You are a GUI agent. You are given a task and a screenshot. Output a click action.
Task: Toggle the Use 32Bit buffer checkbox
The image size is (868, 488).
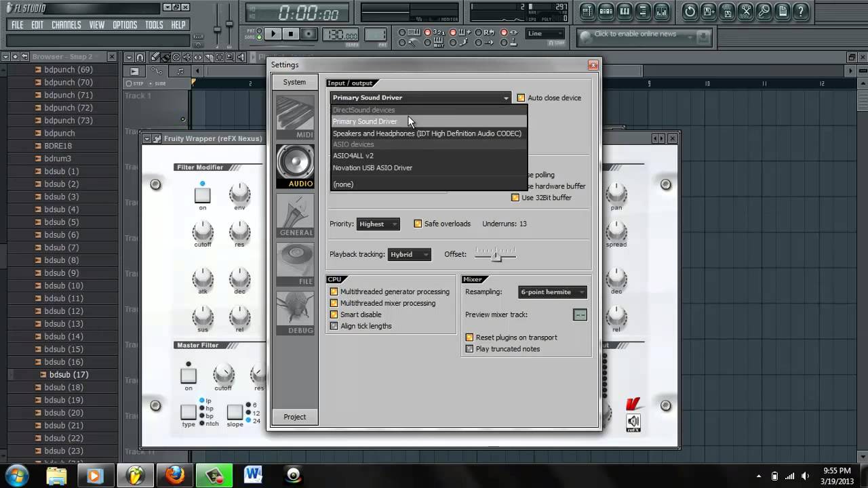[515, 197]
